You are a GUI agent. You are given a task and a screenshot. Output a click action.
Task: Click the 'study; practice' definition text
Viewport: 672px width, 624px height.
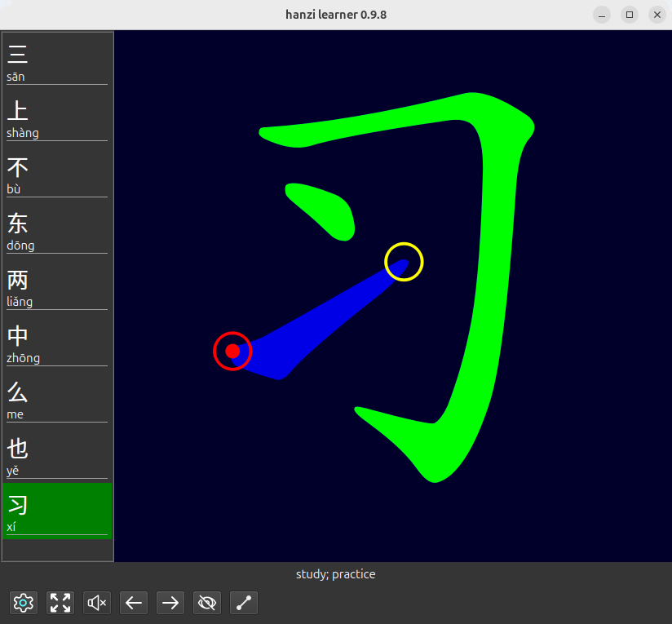pyautogui.click(x=335, y=574)
